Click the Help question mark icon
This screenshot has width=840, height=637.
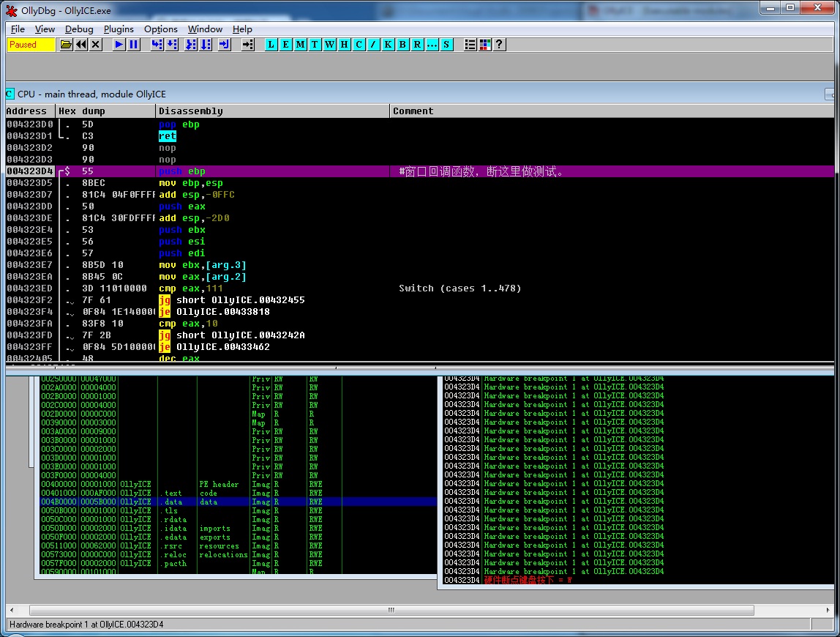499,45
